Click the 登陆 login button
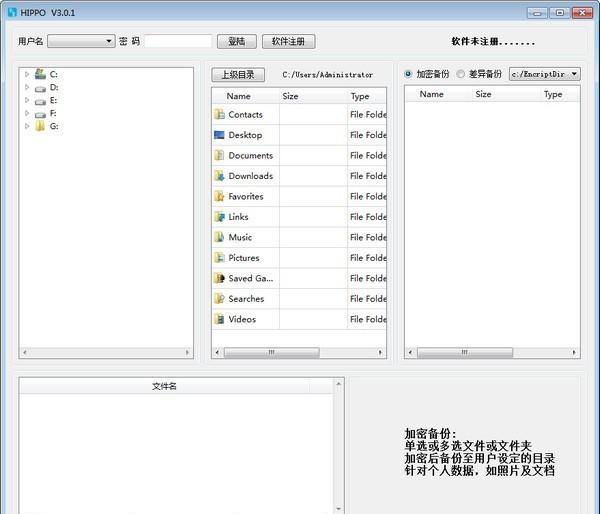Screen dimensions: 600x514 236,41
